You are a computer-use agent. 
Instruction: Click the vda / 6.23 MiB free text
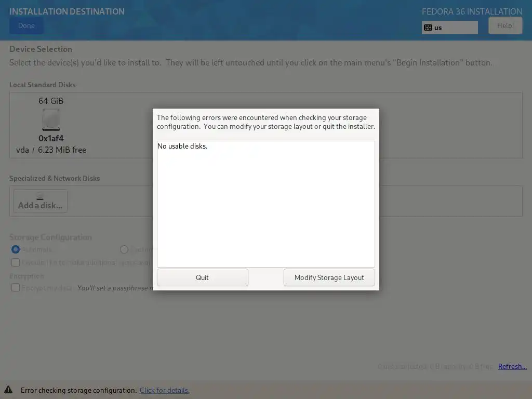point(51,150)
